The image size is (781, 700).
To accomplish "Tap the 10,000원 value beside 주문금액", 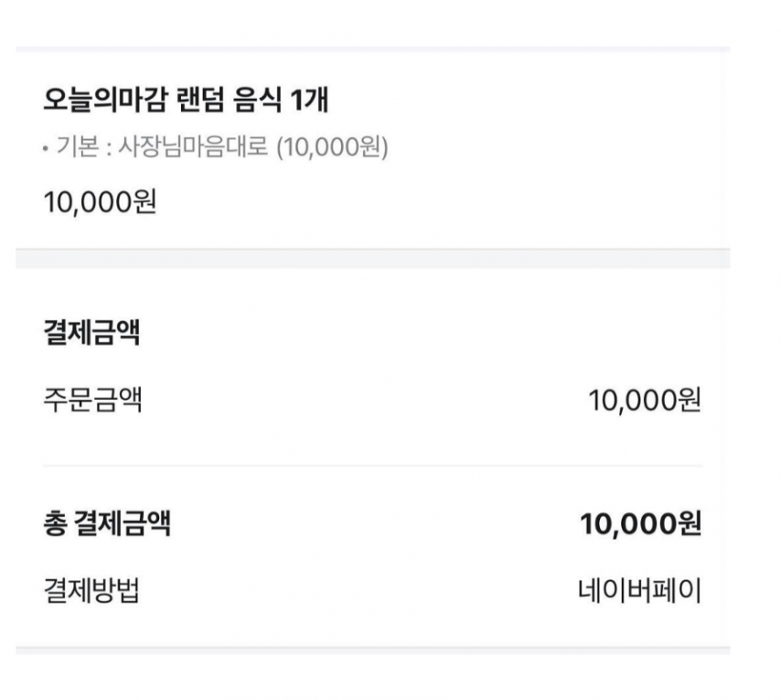I will tap(645, 400).
